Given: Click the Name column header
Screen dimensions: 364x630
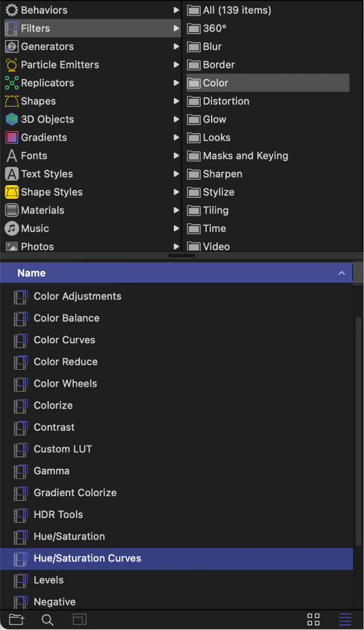Looking at the screenshot, I should pos(31,273).
